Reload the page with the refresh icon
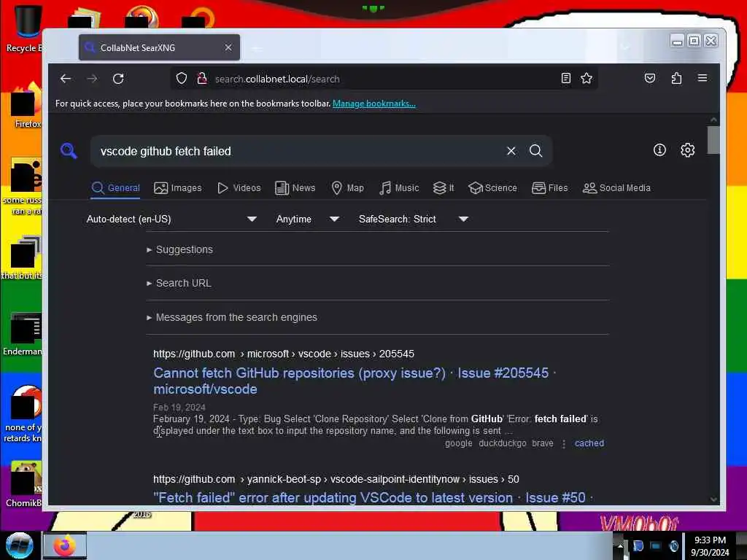The height and width of the screenshot is (560, 747). click(x=118, y=79)
